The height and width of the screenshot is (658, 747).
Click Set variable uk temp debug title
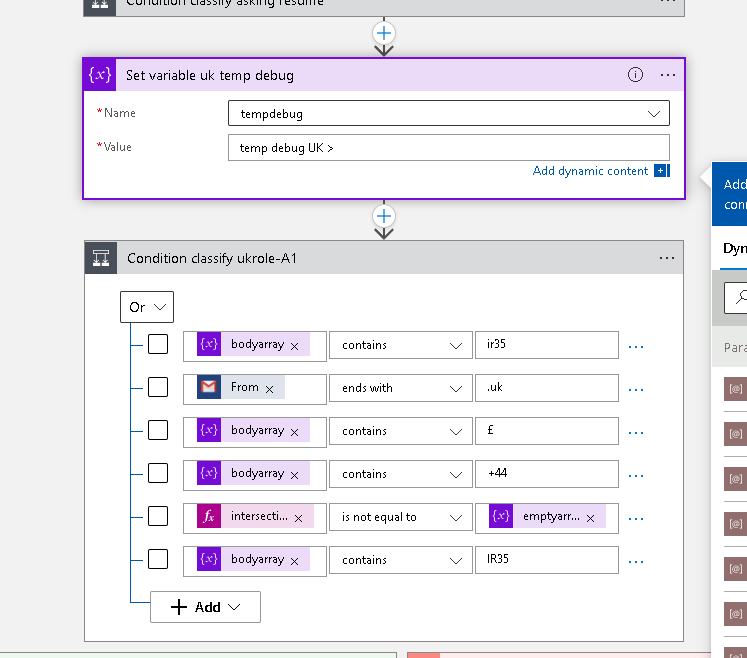click(x=210, y=75)
